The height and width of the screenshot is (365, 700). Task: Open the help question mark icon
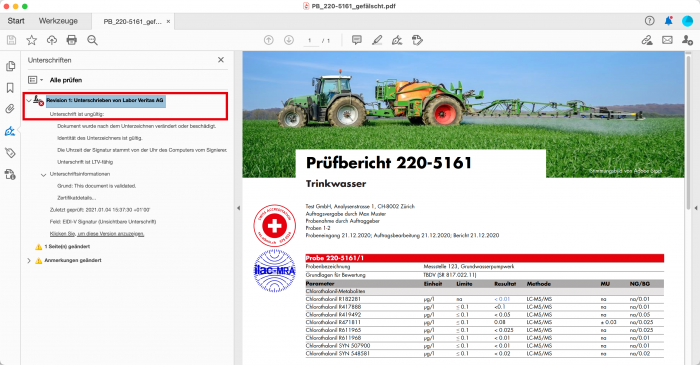click(x=650, y=21)
